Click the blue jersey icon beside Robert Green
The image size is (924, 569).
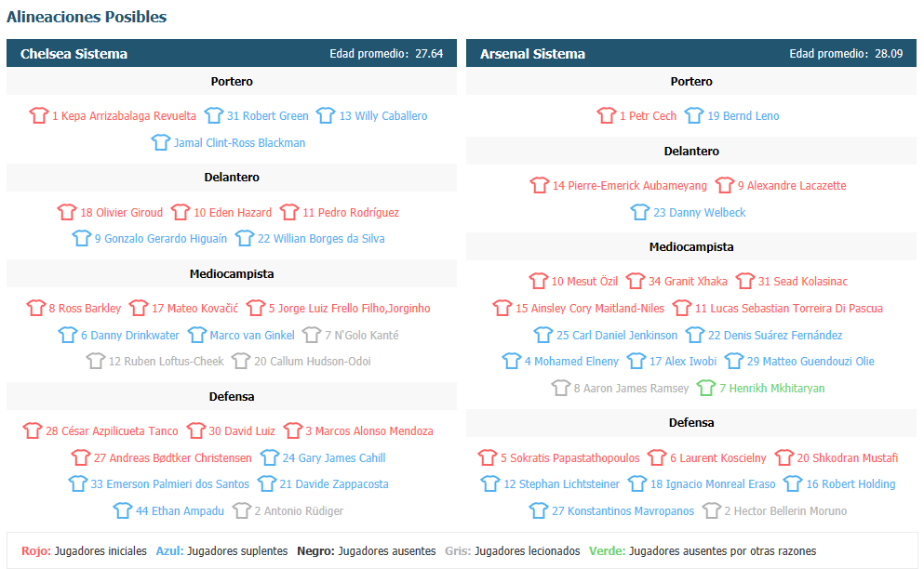pos(214,116)
